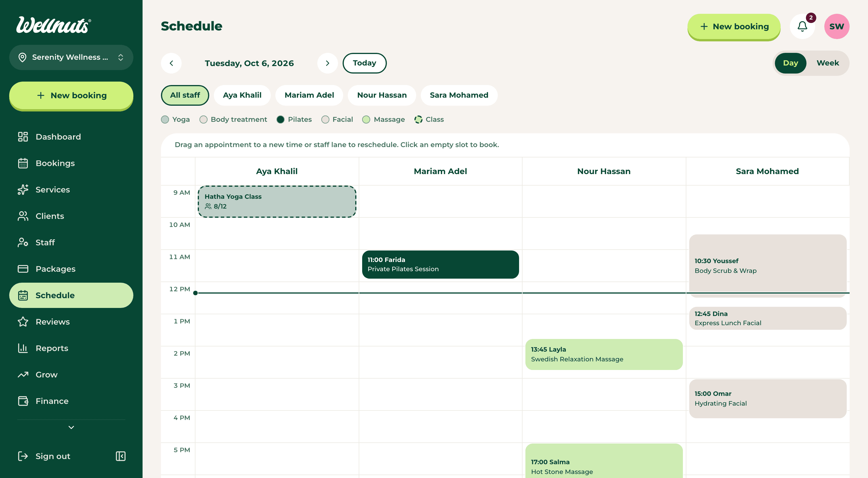
Task: Filter schedule by Aya Khalil
Action: click(242, 95)
